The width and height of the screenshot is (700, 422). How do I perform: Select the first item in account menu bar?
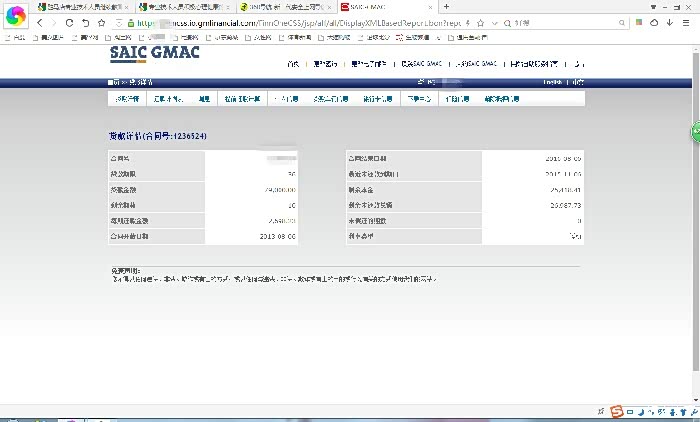pyautogui.click(x=127, y=99)
